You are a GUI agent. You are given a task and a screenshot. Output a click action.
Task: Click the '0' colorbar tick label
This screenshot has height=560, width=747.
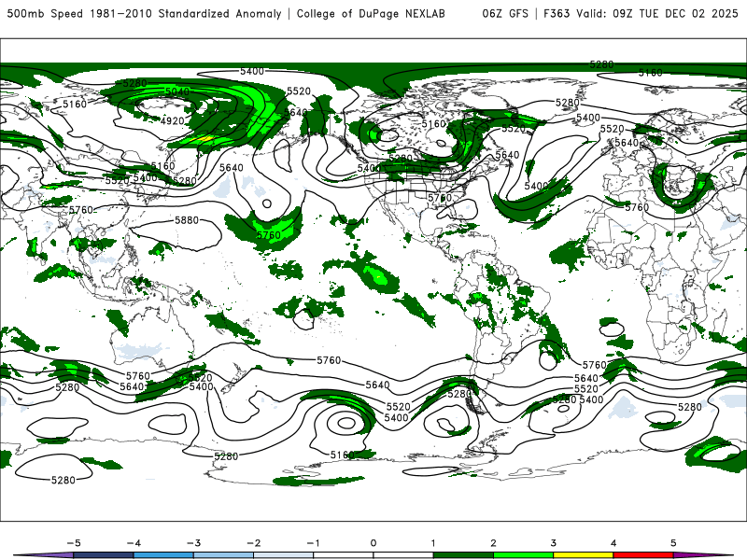pyautogui.click(x=373, y=543)
